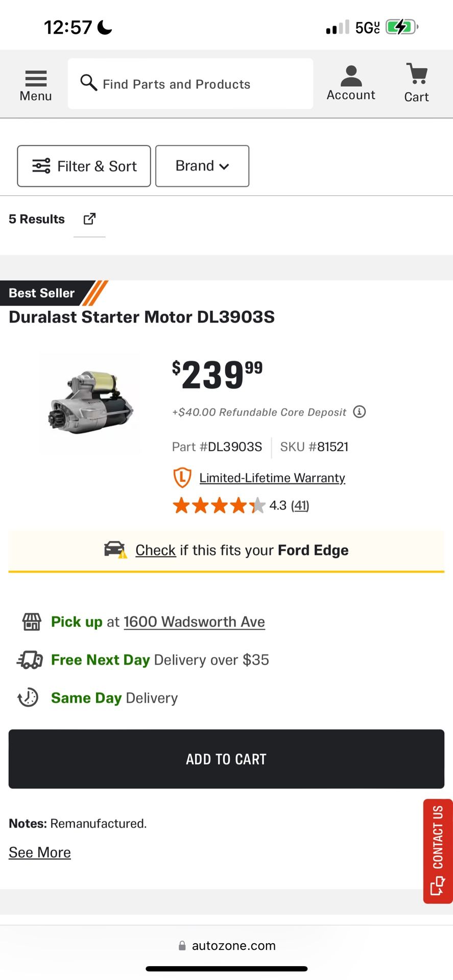Tap the Same Day clock icon
Viewport: 453px width, 980px height.
[29, 698]
